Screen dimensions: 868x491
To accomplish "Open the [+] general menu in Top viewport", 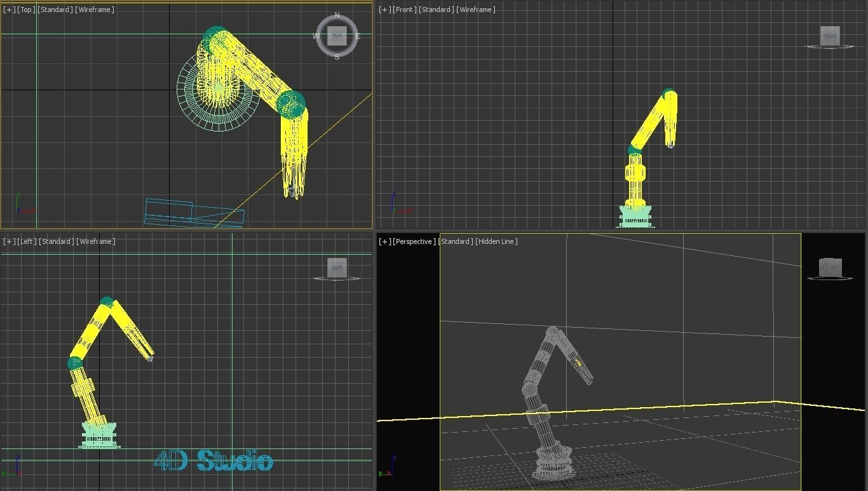I will pos(9,10).
